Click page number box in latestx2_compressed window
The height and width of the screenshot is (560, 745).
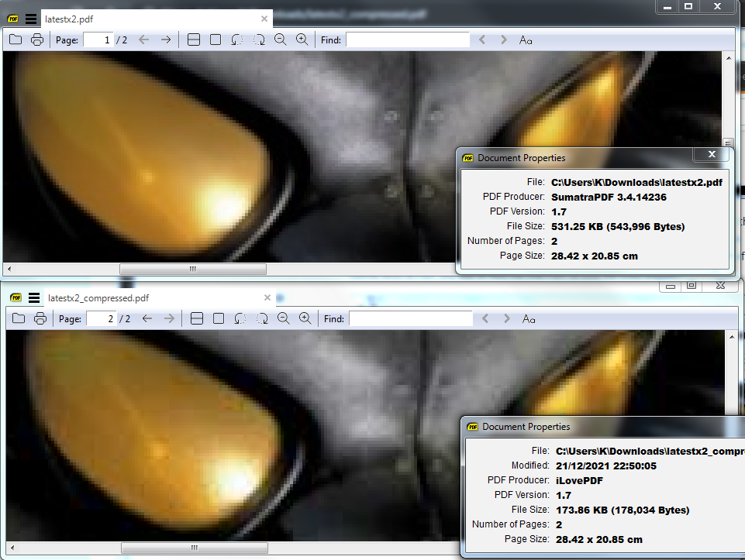tap(102, 318)
